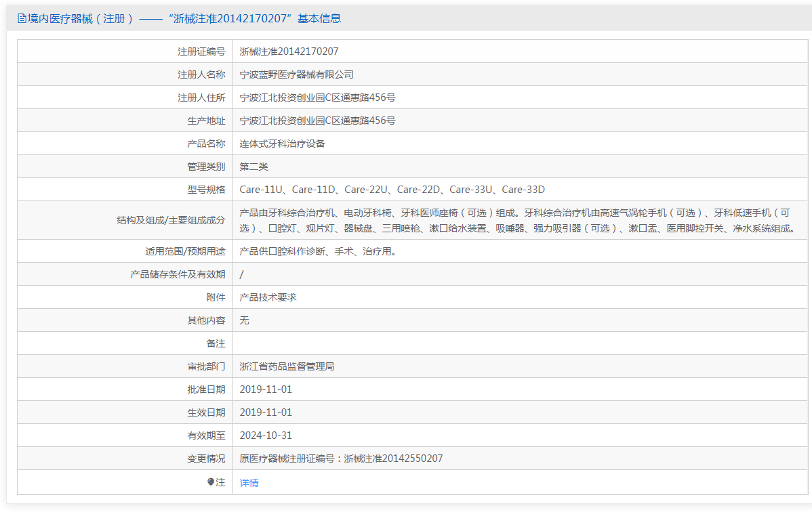Click the 生产地址 label
This screenshot has height=512, width=812.
tap(206, 121)
